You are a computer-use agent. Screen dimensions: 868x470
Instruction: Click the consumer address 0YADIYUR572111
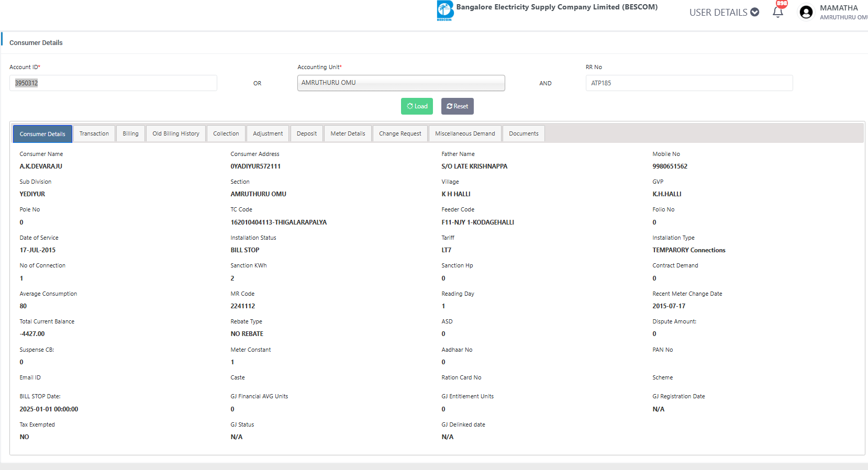click(x=255, y=166)
